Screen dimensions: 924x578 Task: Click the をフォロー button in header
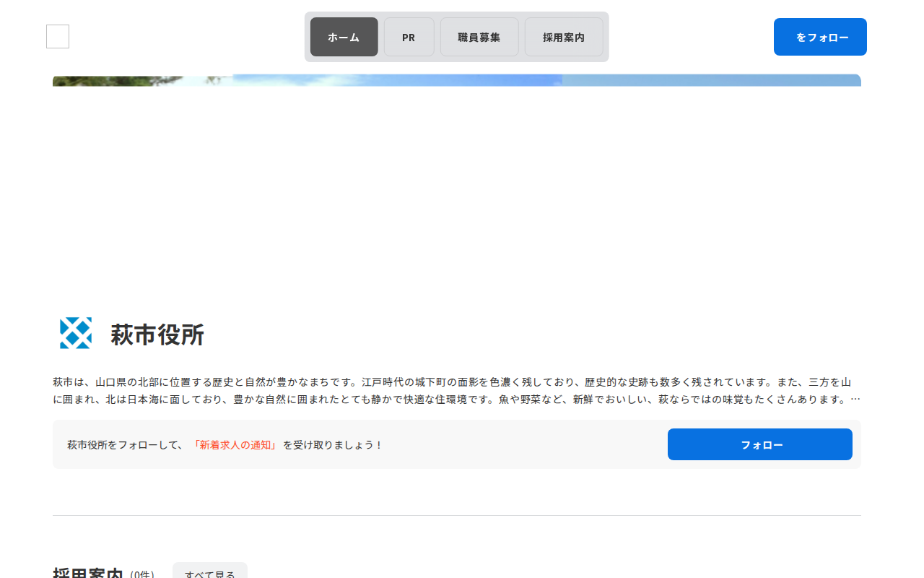click(820, 37)
